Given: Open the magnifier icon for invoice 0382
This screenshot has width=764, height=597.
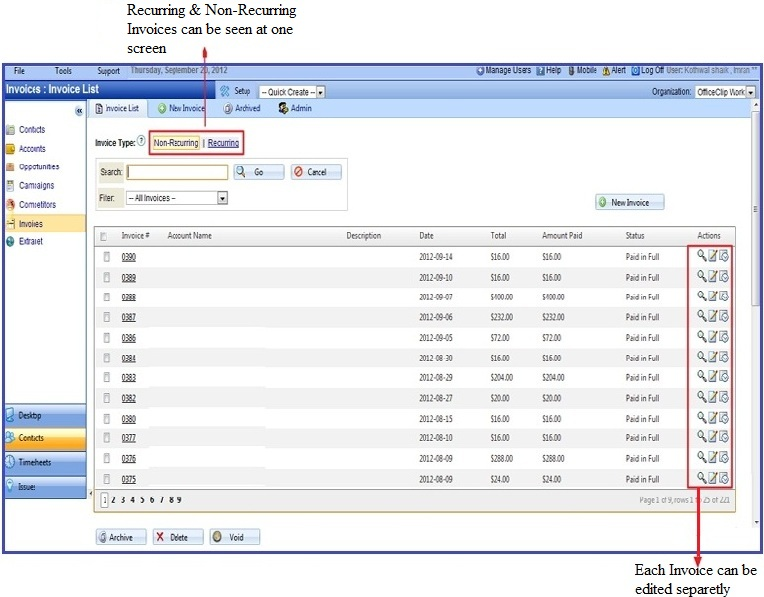Looking at the screenshot, I should pos(701,397).
